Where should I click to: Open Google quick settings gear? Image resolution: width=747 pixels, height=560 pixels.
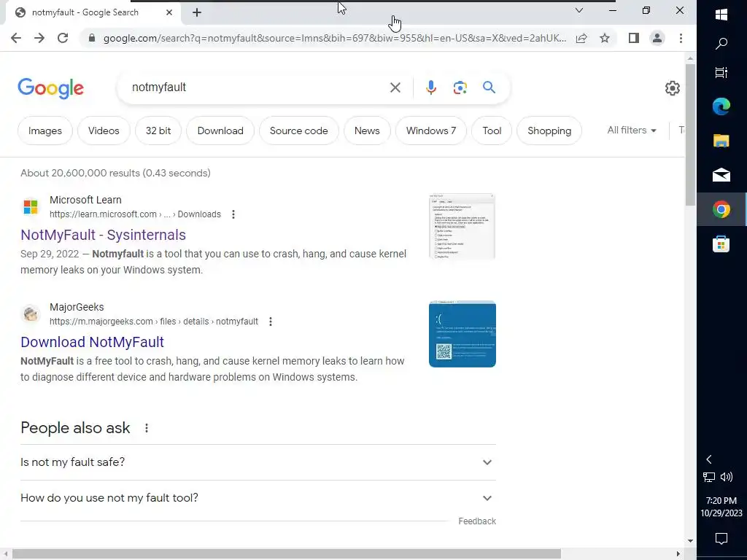672,88
